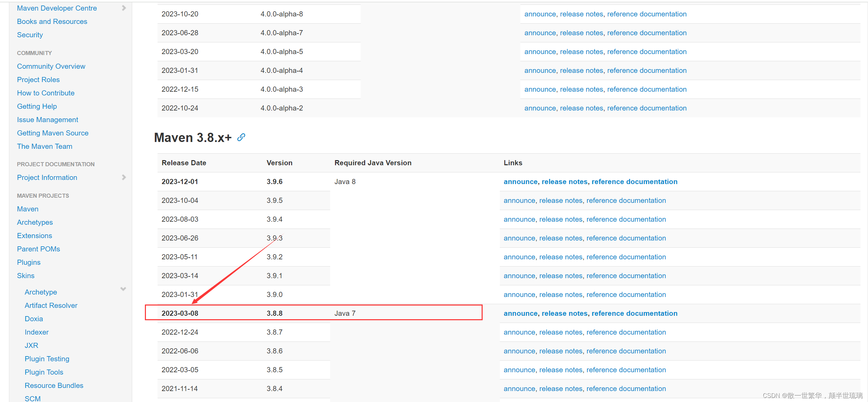The height and width of the screenshot is (402, 868).
Task: Open release notes for version 3.9.6
Action: pyautogui.click(x=565, y=182)
